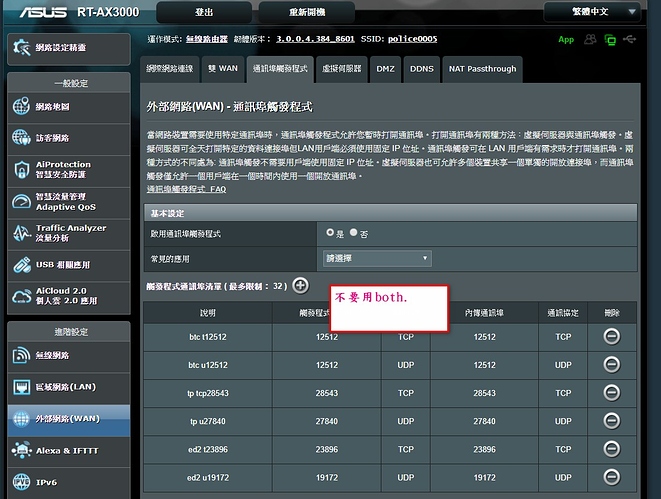Open the operation mode link

click(x=207, y=39)
